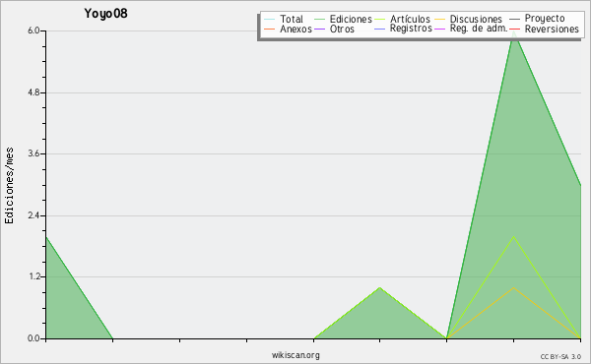Click the Reversiones legend label
This screenshot has height=364, width=591.
pos(552,29)
